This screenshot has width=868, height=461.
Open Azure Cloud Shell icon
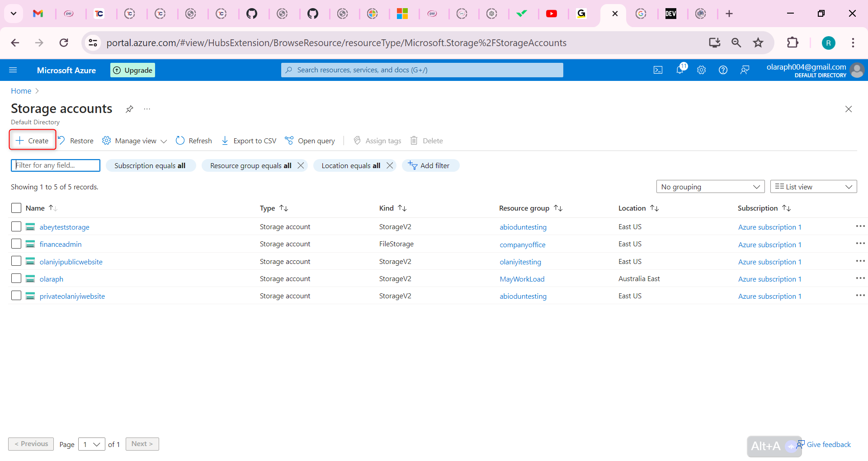[658, 70]
